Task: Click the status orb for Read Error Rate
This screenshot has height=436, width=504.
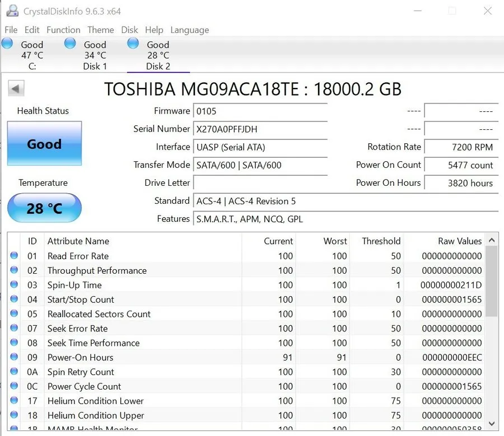Action: pyautogui.click(x=14, y=255)
